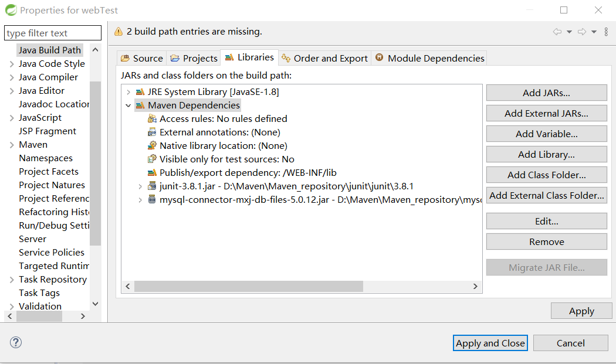Click the Add Variable... button
616x364 pixels.
coord(546,134)
